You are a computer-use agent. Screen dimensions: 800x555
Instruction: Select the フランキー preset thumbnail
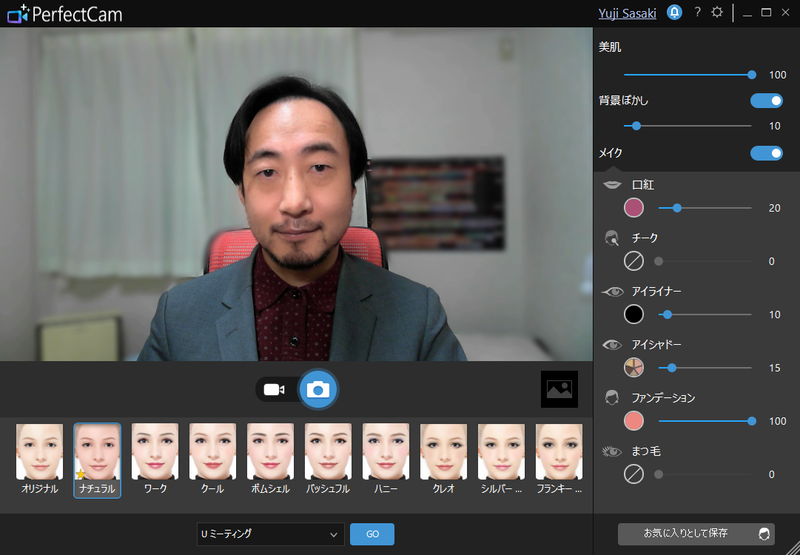[x=559, y=452]
